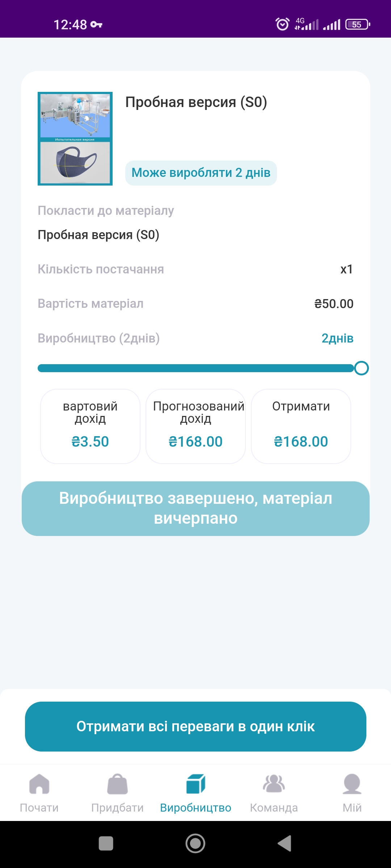Select the Прогнозований дохід ₴168.00 card
Viewport: 391px width, 868px height.
[x=195, y=426]
